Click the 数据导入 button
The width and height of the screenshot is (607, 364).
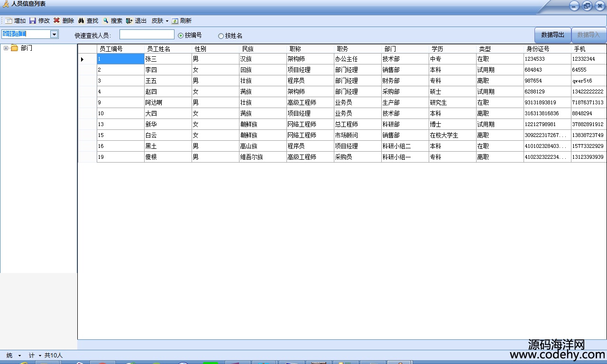(x=589, y=35)
